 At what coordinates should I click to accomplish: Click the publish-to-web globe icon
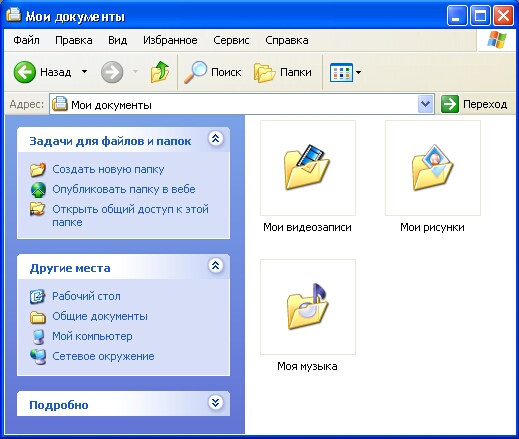[38, 190]
